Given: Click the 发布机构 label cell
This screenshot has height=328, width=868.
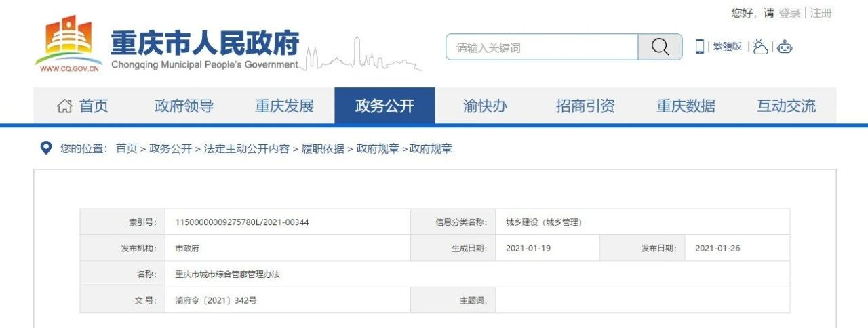Looking at the screenshot, I should click(123, 248).
